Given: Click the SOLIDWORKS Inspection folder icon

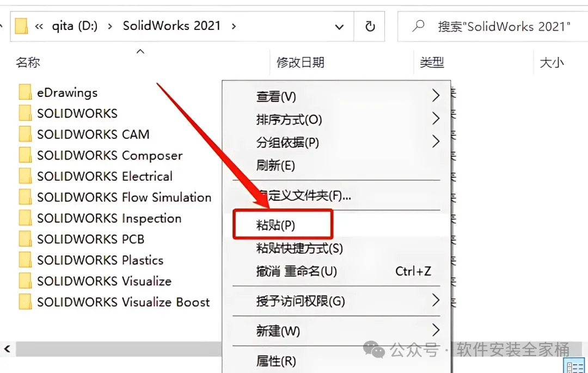Looking at the screenshot, I should point(25,218).
